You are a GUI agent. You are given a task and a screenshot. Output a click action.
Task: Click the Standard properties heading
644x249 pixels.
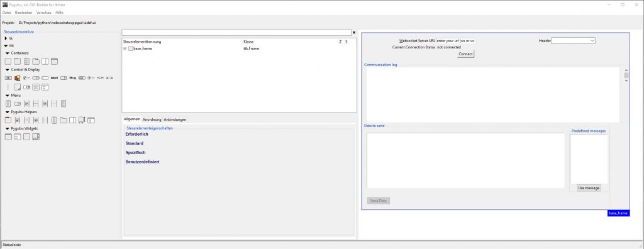click(x=135, y=143)
